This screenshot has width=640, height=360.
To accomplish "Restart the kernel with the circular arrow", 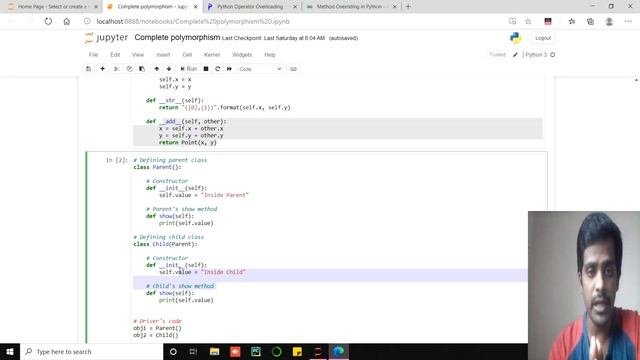I will (x=218, y=69).
